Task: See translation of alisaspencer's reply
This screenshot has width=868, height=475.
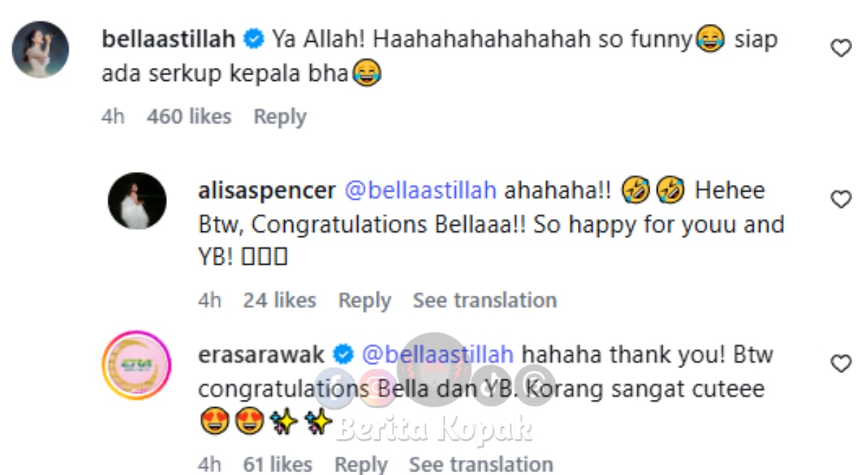Action: [485, 301]
